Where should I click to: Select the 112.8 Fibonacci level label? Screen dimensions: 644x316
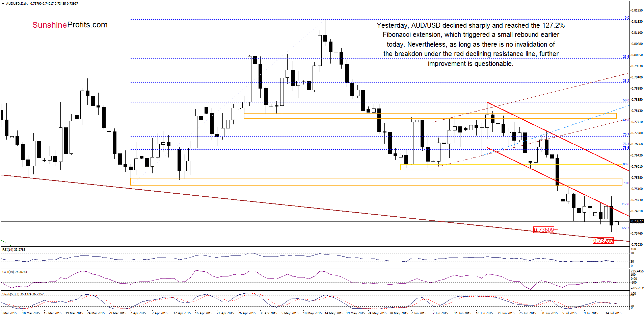(x=625, y=204)
